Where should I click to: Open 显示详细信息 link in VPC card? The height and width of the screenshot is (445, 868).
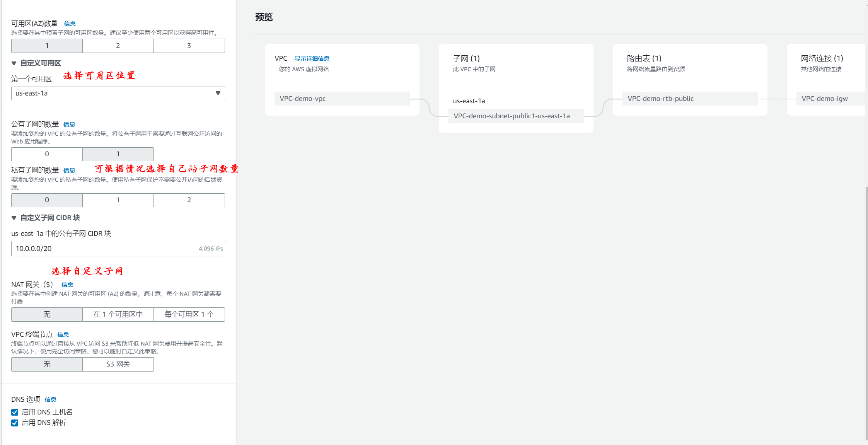(x=312, y=59)
